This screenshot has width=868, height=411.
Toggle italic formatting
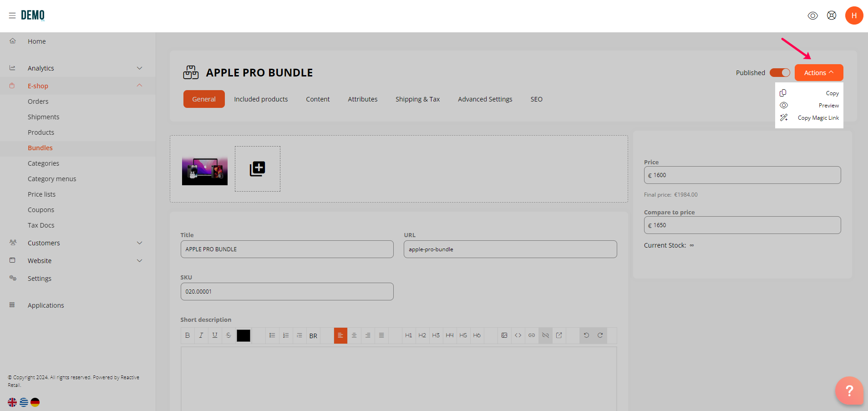(x=201, y=335)
